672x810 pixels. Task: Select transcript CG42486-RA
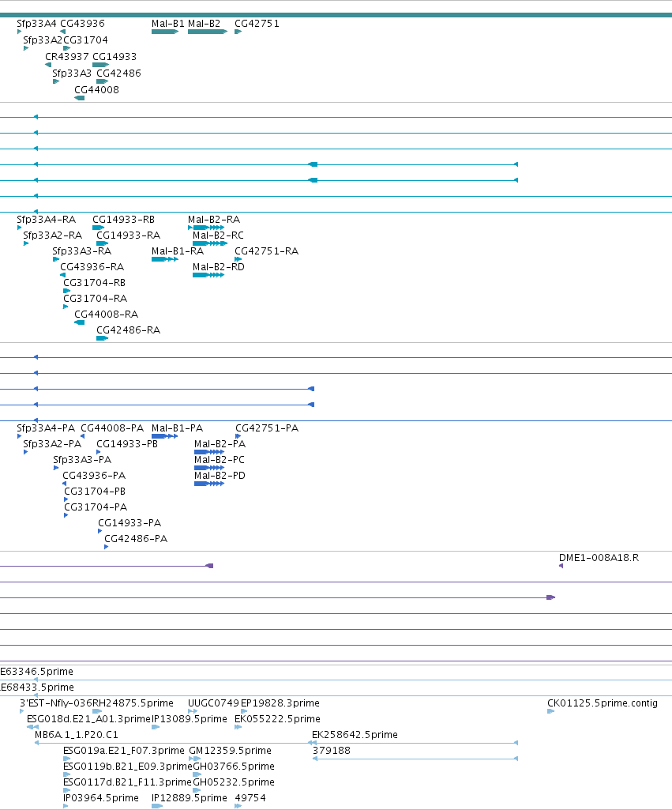point(102,338)
